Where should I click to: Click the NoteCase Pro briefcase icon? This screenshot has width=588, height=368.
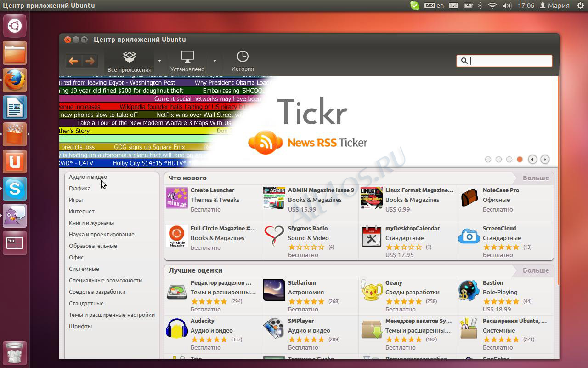point(469,198)
